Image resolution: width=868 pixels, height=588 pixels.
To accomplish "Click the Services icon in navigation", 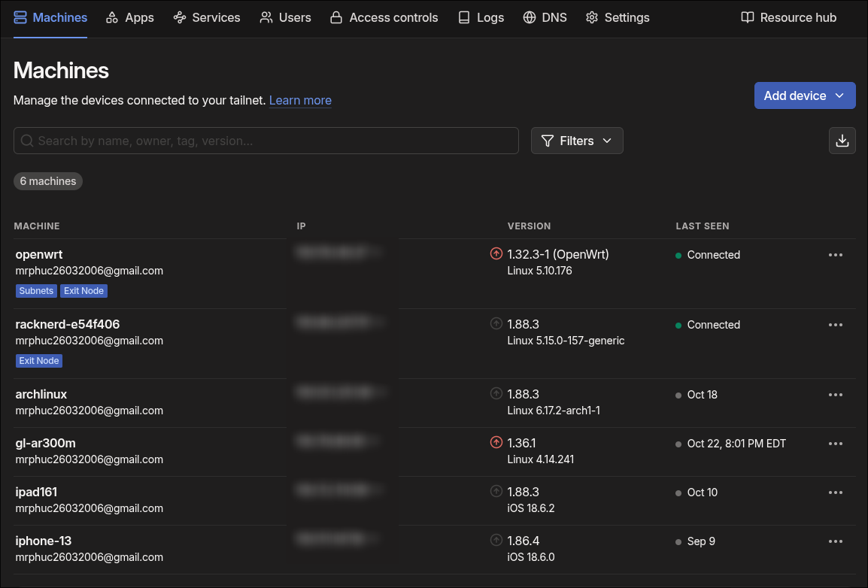I will [x=179, y=18].
